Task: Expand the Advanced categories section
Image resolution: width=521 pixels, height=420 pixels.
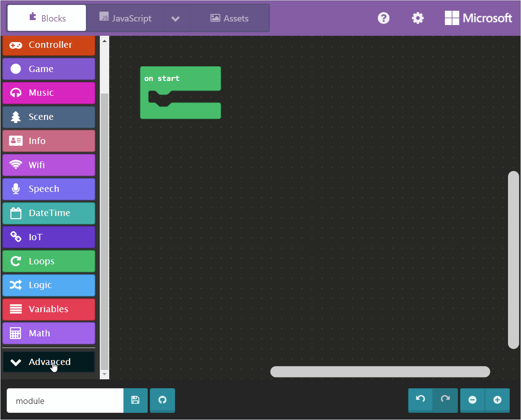Action: click(x=49, y=362)
